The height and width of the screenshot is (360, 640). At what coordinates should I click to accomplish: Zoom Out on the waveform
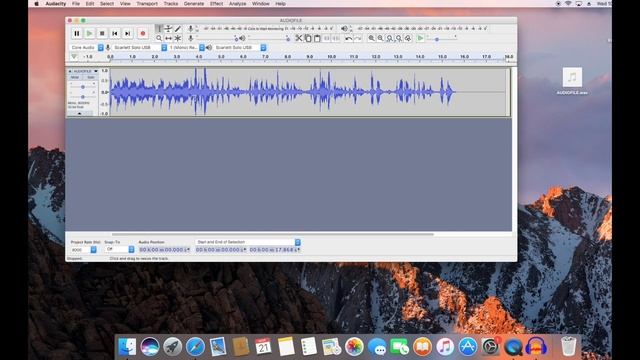(x=380, y=38)
